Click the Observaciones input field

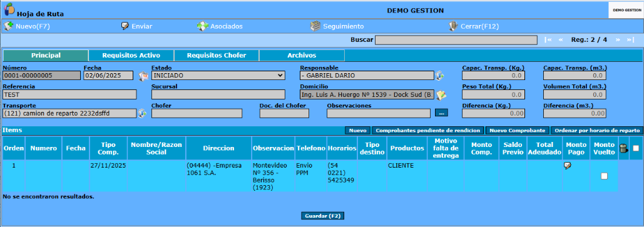[x=379, y=113]
